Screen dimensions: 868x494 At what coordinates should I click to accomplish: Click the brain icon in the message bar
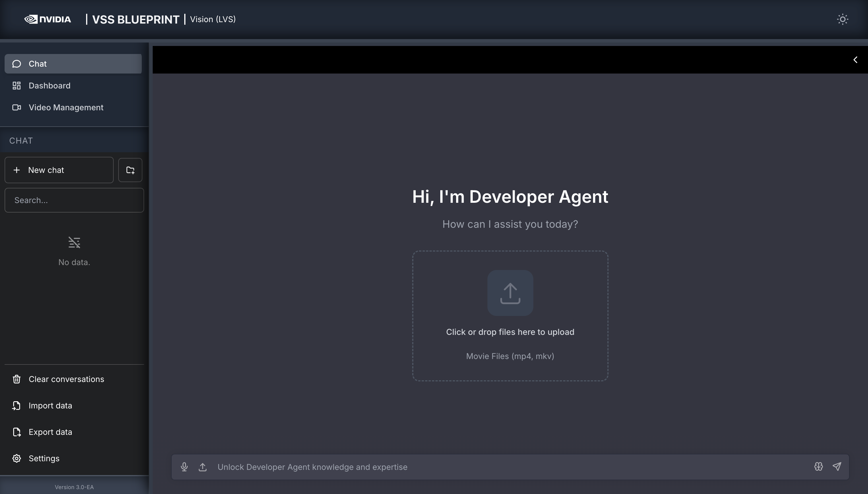tap(818, 467)
